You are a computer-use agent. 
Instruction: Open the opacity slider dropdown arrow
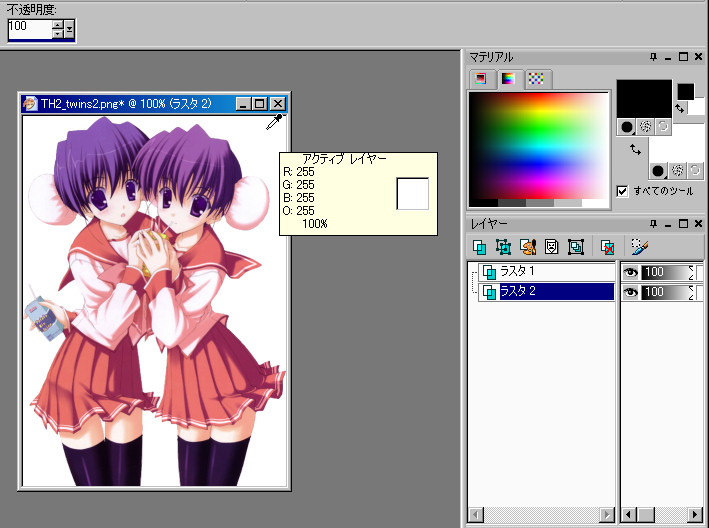tap(69, 29)
